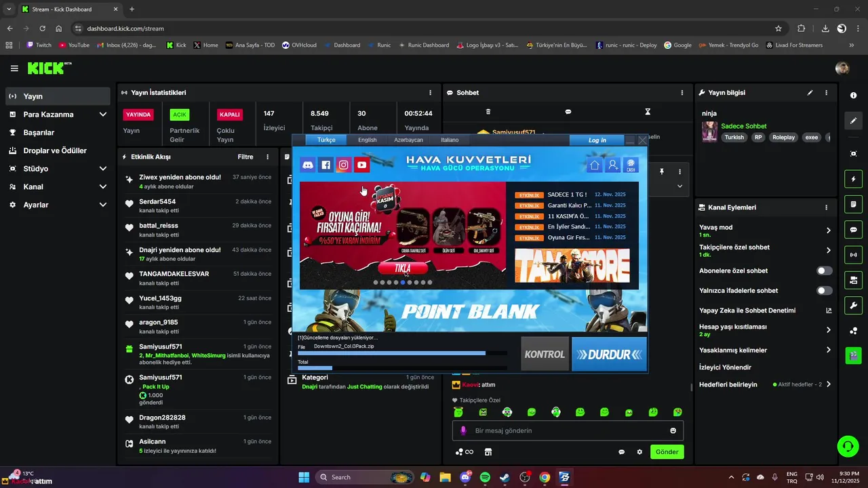Click the KONTROL button in launcher

pyautogui.click(x=545, y=354)
